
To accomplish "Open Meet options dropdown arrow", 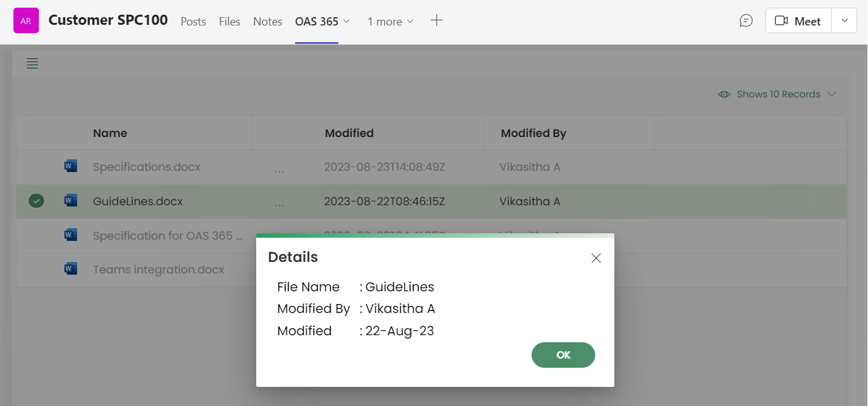I will click(844, 21).
